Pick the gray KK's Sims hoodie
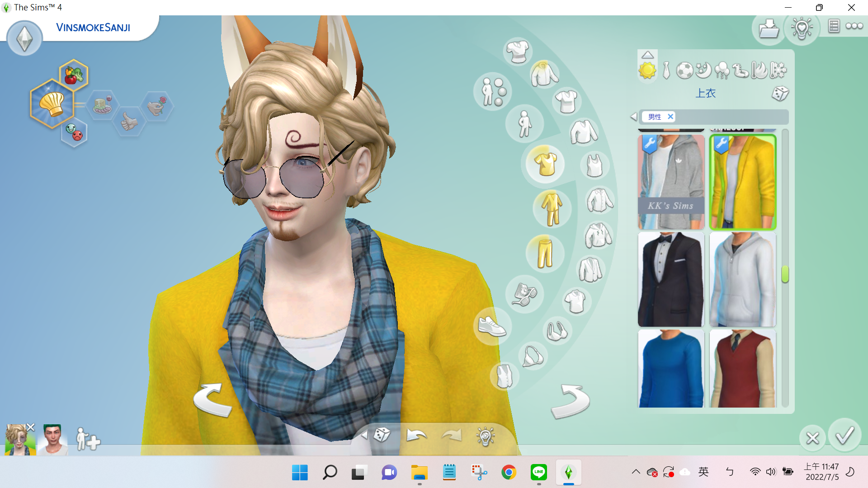868x488 pixels. pyautogui.click(x=671, y=182)
